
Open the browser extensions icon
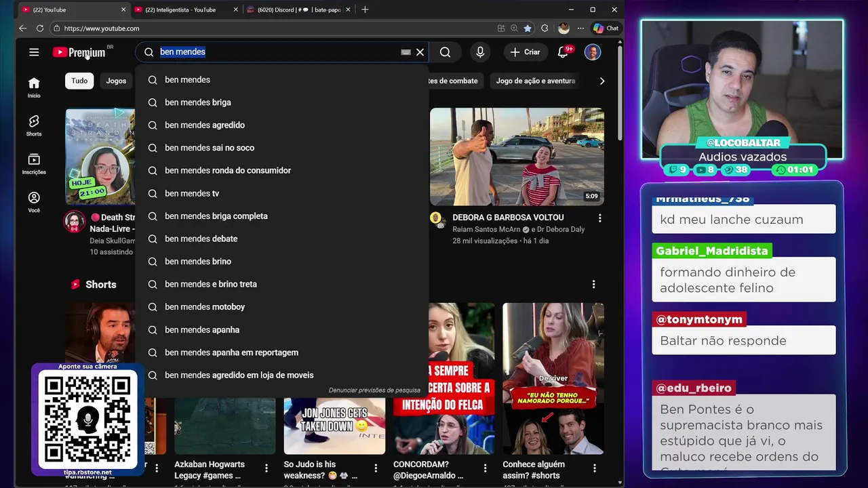tap(545, 28)
